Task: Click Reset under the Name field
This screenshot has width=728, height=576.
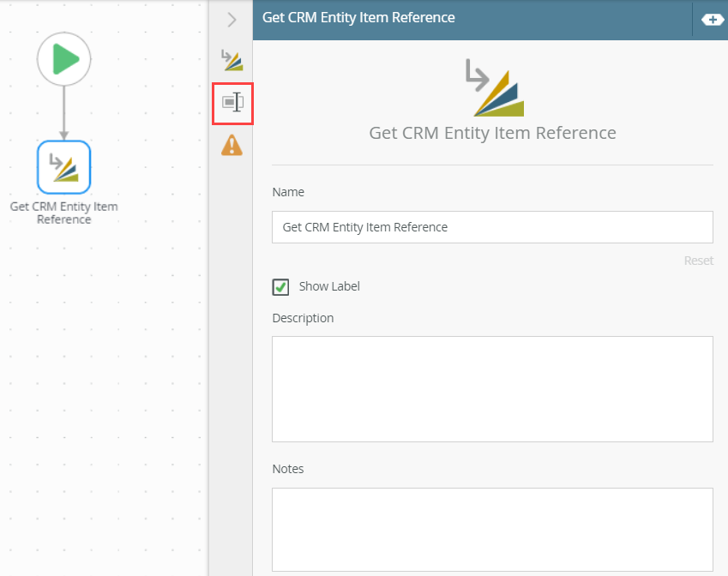Action: click(698, 261)
